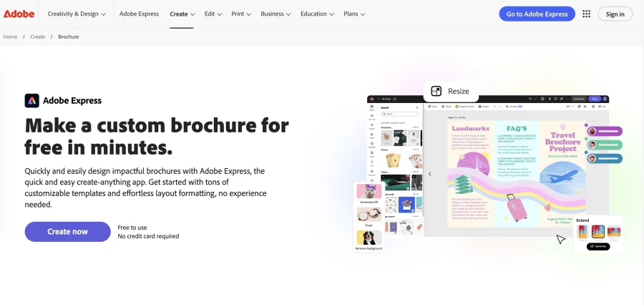Viewport: 644px width, 307px height.
Task: Click the Sign in button
Action: click(x=615, y=14)
